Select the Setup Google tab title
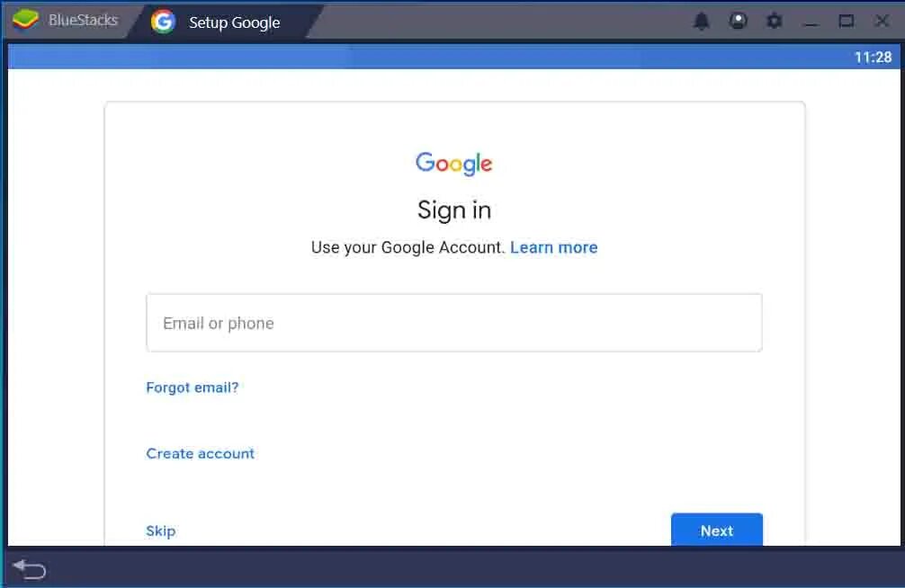 coord(234,22)
